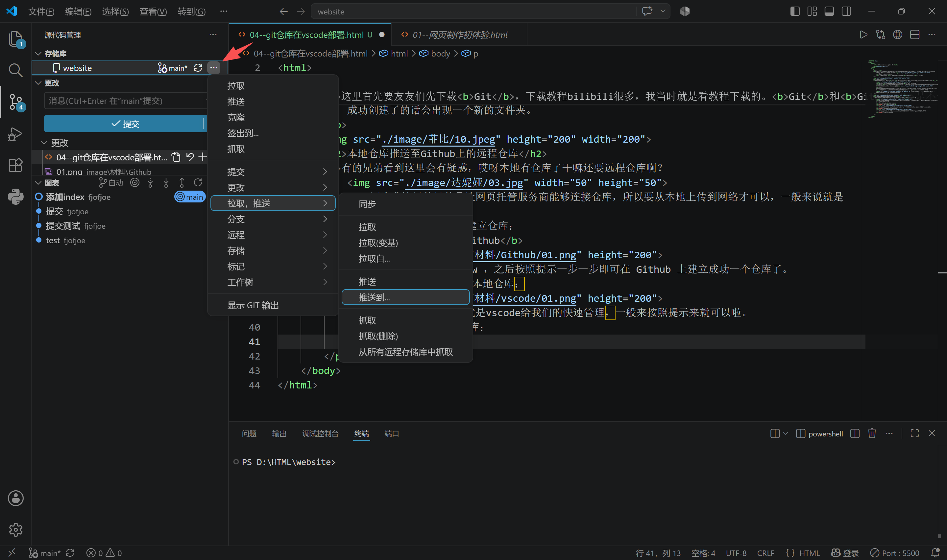
Task: Toggle the secondary side bar
Action: click(846, 11)
